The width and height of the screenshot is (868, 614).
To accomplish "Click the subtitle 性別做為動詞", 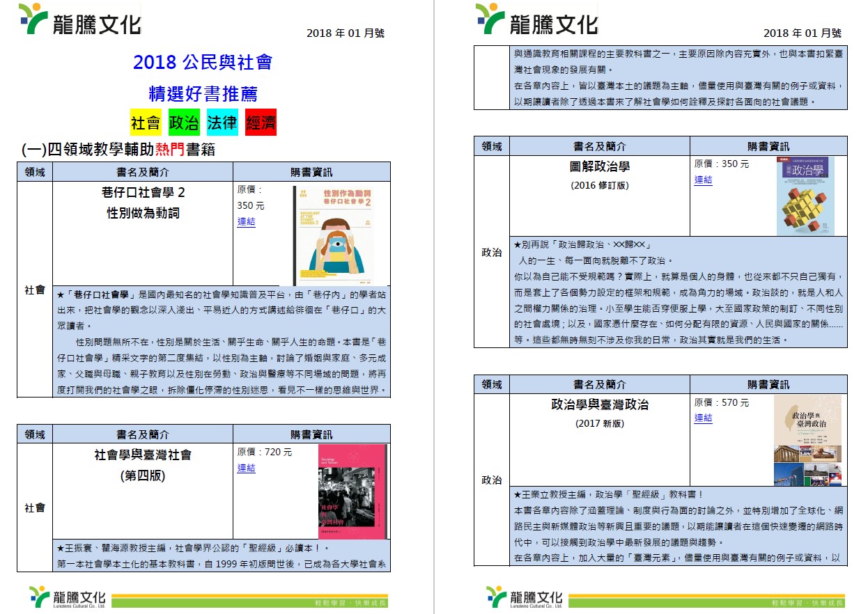I will pos(143,213).
